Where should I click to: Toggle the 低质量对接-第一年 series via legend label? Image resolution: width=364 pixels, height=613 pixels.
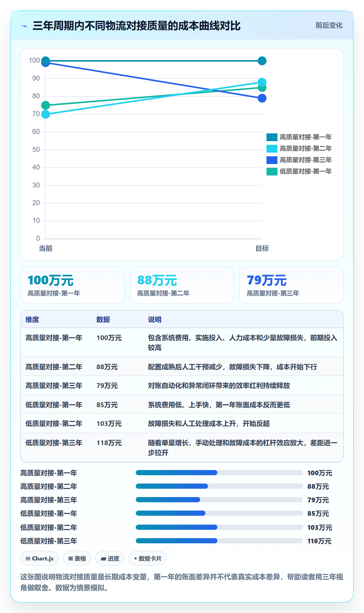click(x=305, y=171)
